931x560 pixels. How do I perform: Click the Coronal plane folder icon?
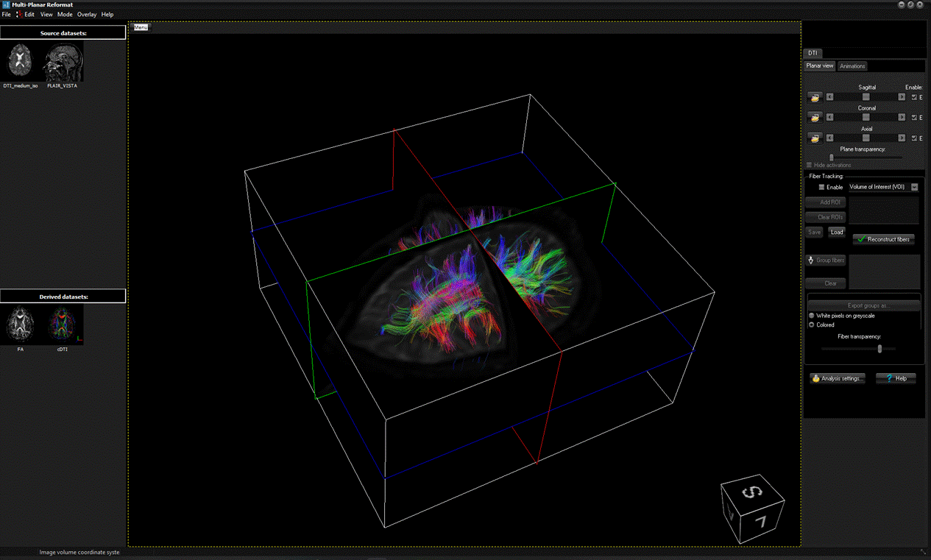coord(814,118)
